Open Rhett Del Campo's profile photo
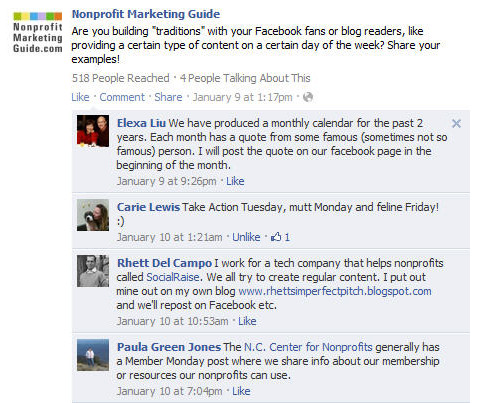This screenshot has height=403, width=483. pyautogui.click(x=93, y=271)
